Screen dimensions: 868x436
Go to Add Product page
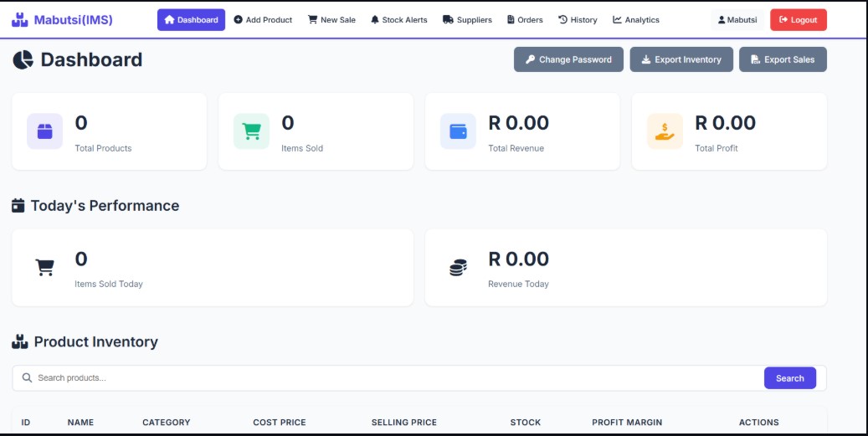tap(263, 20)
